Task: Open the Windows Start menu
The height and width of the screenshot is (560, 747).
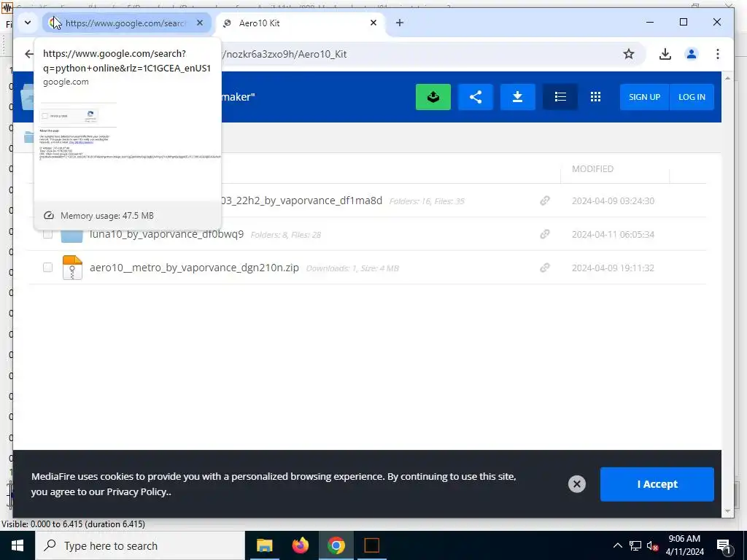Action: (x=18, y=545)
